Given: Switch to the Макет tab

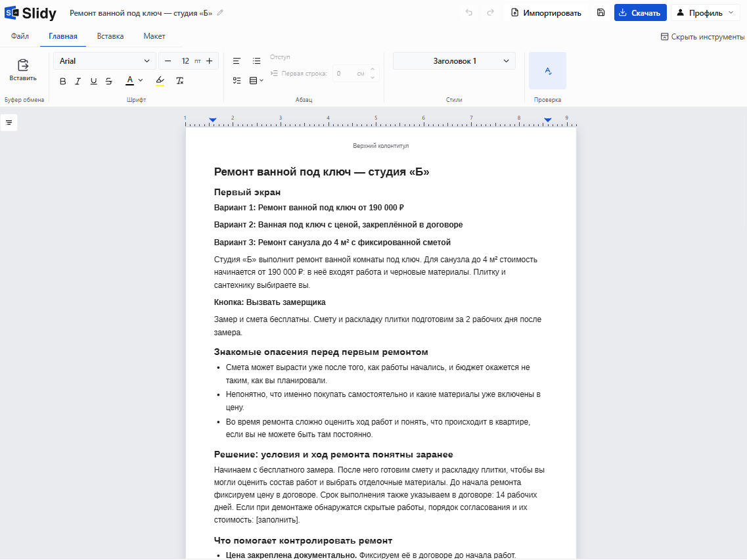Looking at the screenshot, I should pyautogui.click(x=154, y=36).
